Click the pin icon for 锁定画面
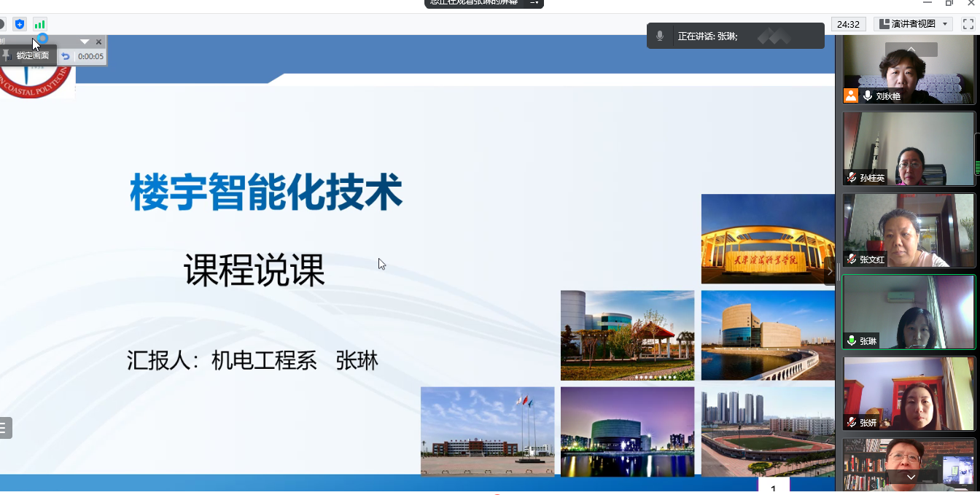 click(x=7, y=55)
